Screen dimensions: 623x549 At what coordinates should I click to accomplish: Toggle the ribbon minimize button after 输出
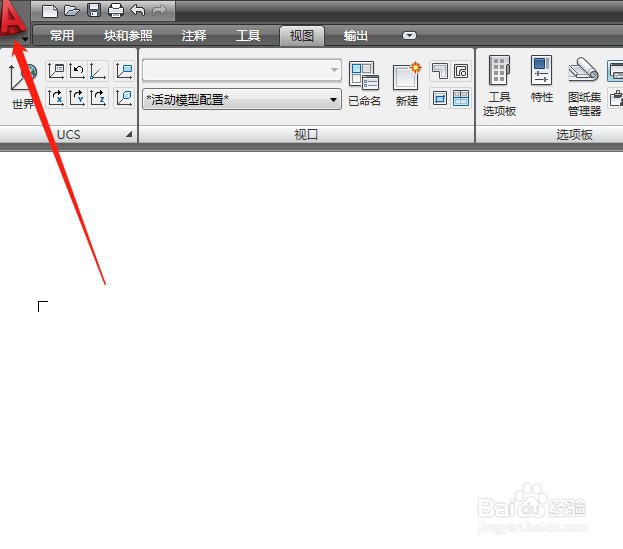[x=409, y=36]
